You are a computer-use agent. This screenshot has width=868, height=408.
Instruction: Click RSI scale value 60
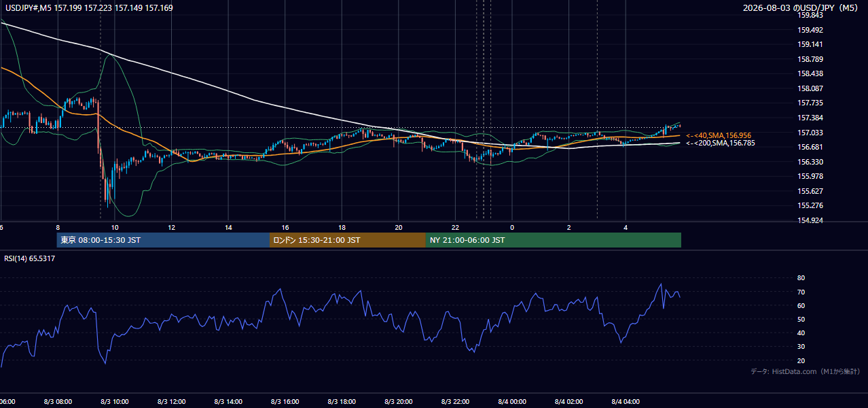pos(801,305)
